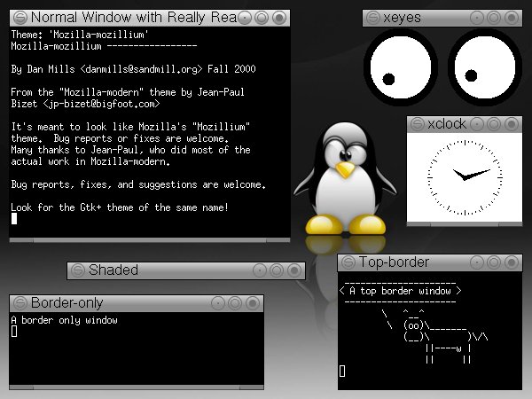The height and width of the screenshot is (399, 532).
Task: Maximize the xclock window
Action: [494, 124]
